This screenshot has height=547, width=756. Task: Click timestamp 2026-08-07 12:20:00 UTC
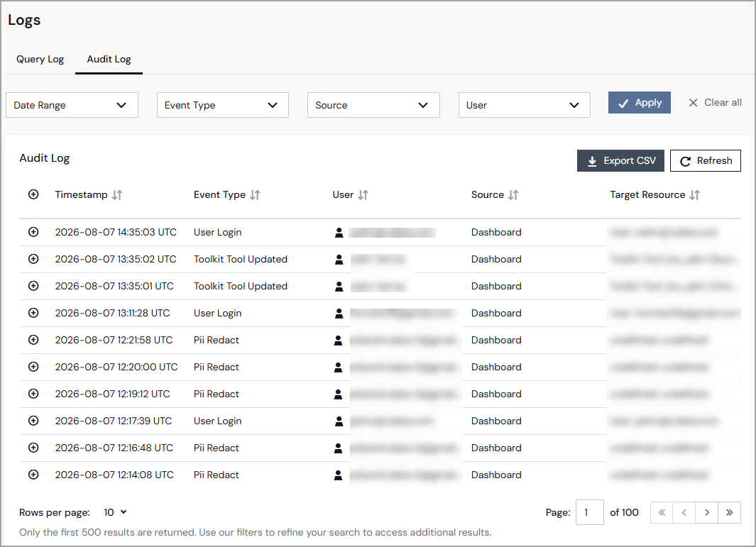click(x=116, y=368)
